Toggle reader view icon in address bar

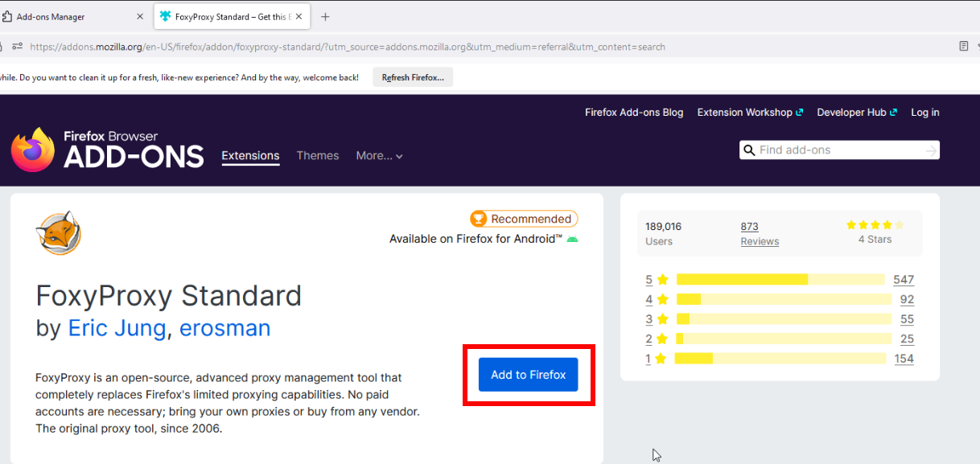(x=964, y=47)
